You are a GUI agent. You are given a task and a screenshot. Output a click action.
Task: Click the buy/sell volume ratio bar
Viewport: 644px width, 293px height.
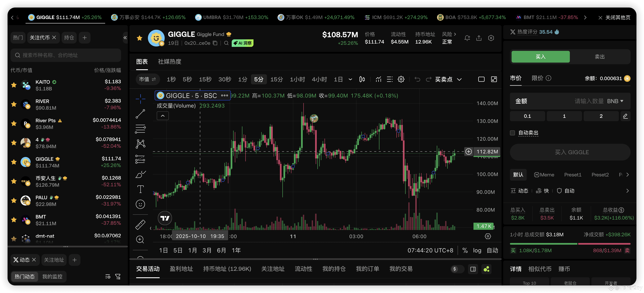tap(570, 244)
